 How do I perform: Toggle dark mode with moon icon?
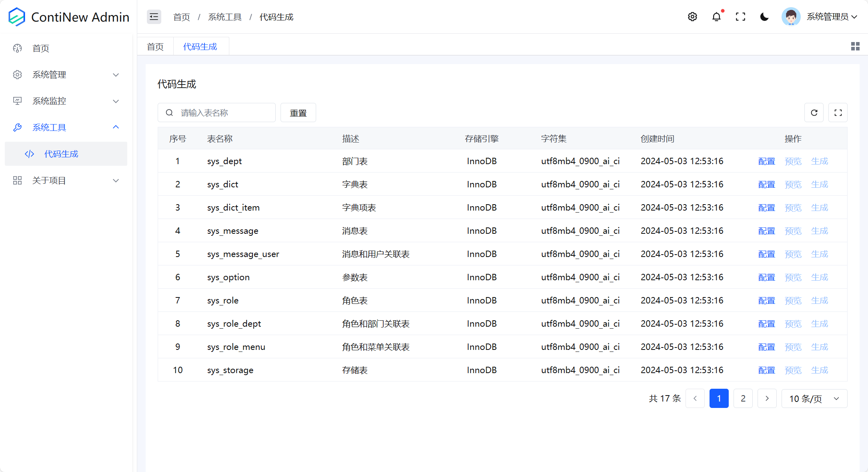pyautogui.click(x=764, y=17)
